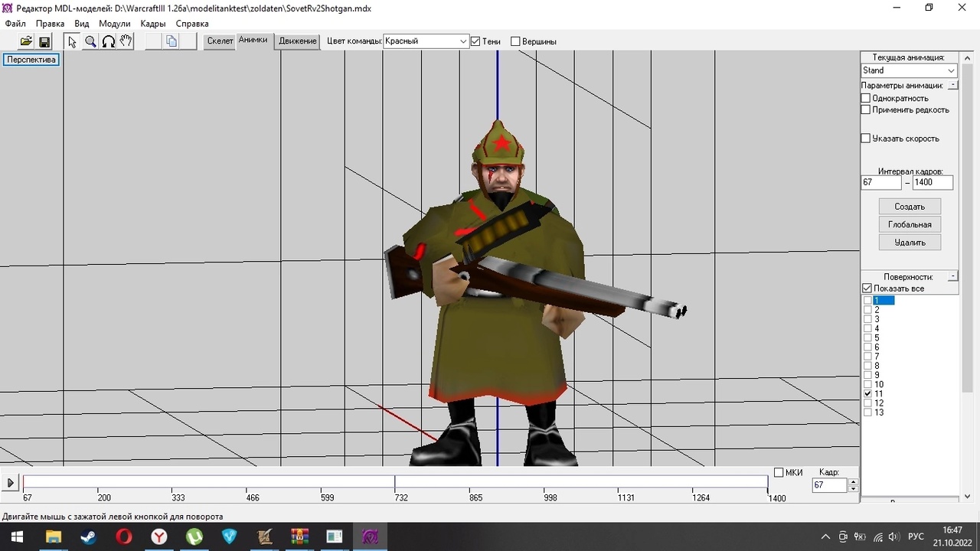Click the open file folder icon

click(x=26, y=41)
